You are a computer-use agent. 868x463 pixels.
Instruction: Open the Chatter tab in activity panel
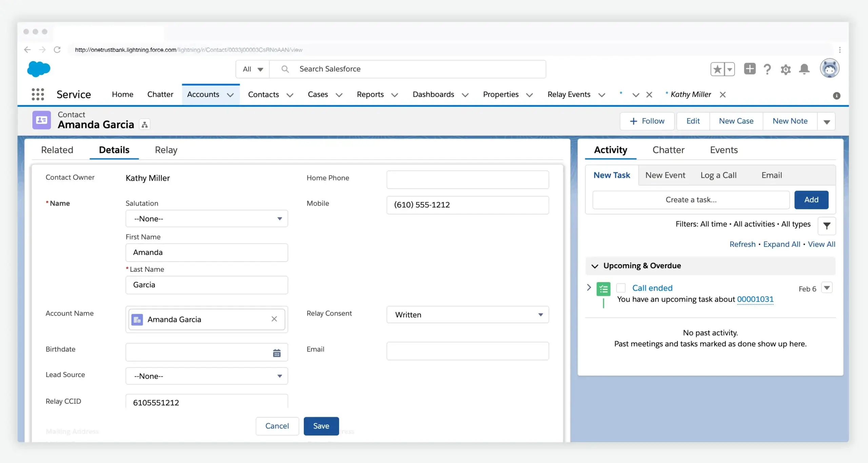pos(668,150)
